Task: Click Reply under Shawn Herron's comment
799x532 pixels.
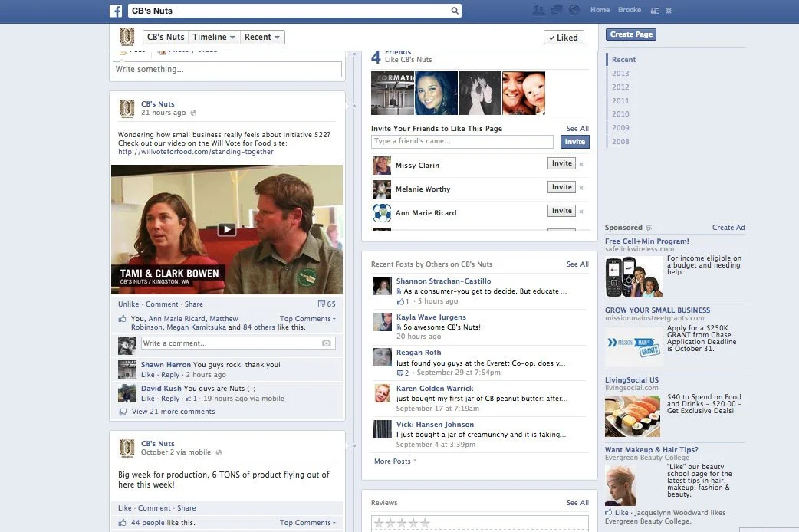Action: click(x=170, y=375)
